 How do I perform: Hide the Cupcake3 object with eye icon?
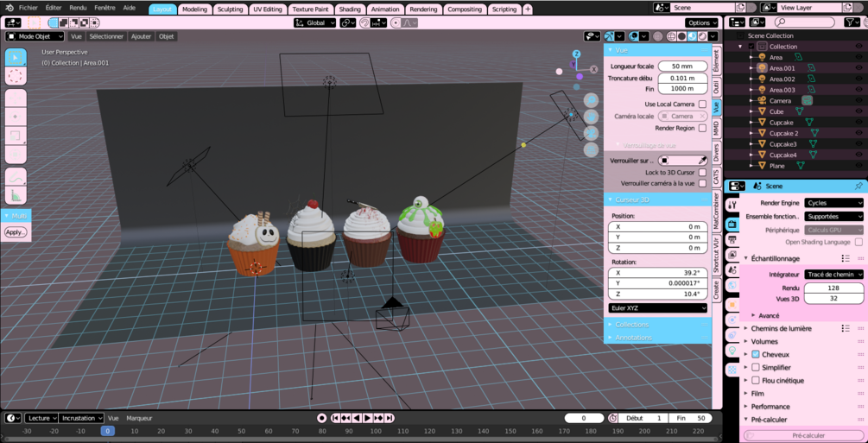coord(858,144)
